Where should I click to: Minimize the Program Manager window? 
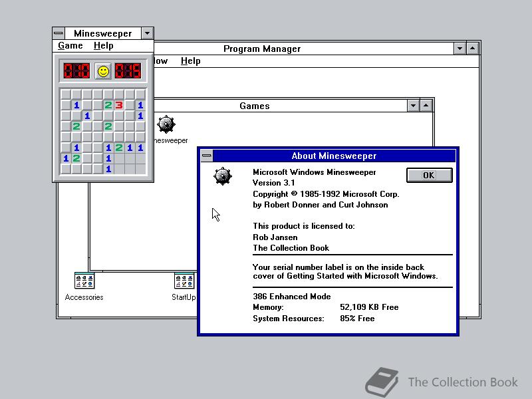pos(460,49)
